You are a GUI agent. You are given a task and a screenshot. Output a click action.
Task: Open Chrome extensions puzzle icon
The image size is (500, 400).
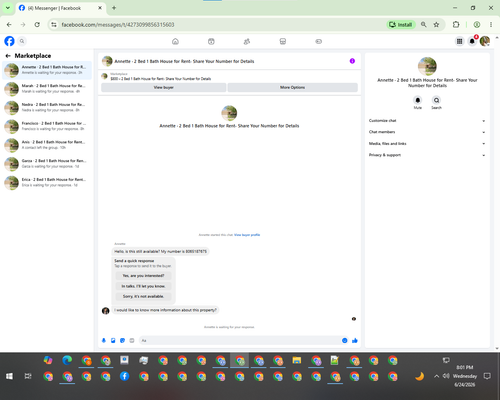[x=456, y=25]
